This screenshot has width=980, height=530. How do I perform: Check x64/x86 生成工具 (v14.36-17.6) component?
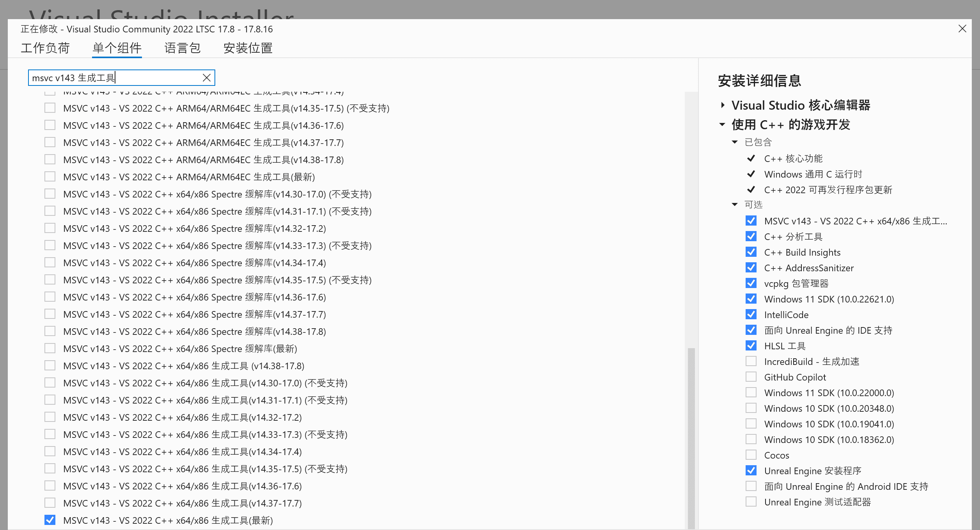tap(50, 486)
